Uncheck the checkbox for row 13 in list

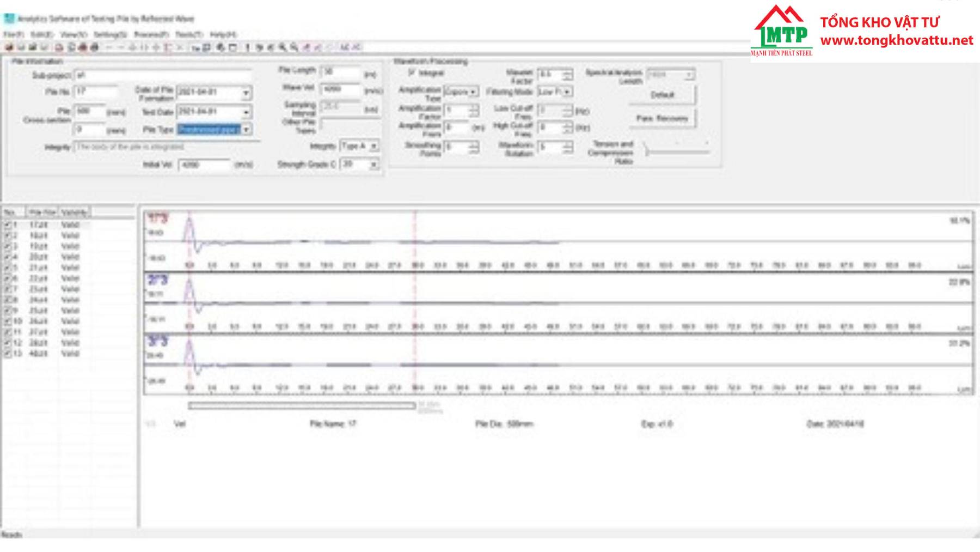pyautogui.click(x=8, y=354)
